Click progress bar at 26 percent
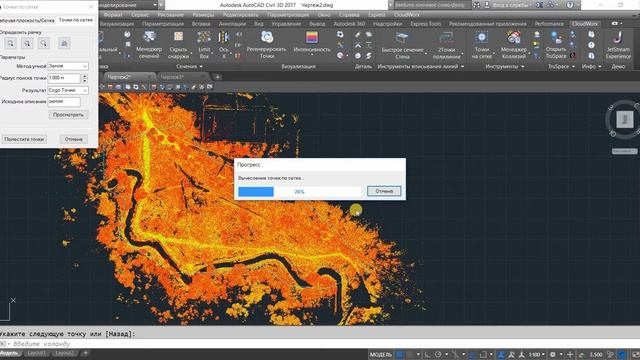 point(300,191)
